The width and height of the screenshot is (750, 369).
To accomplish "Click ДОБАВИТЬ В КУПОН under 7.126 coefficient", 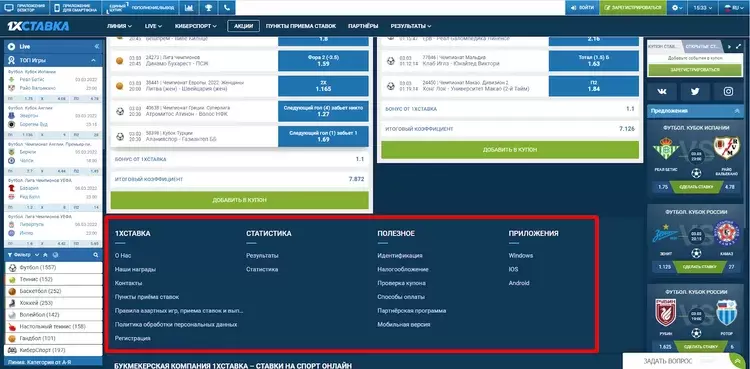I will pyautogui.click(x=510, y=150).
